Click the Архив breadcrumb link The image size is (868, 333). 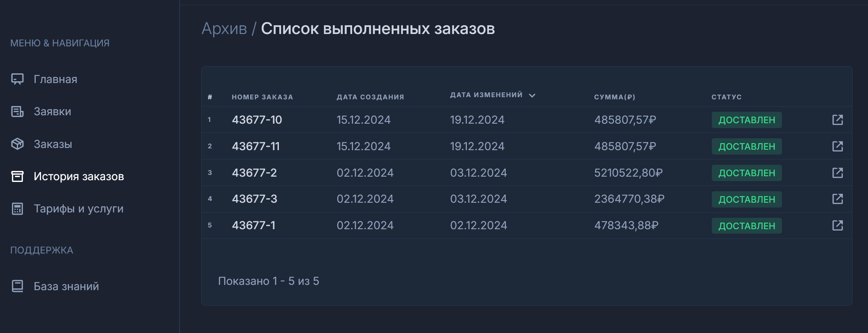pos(224,29)
